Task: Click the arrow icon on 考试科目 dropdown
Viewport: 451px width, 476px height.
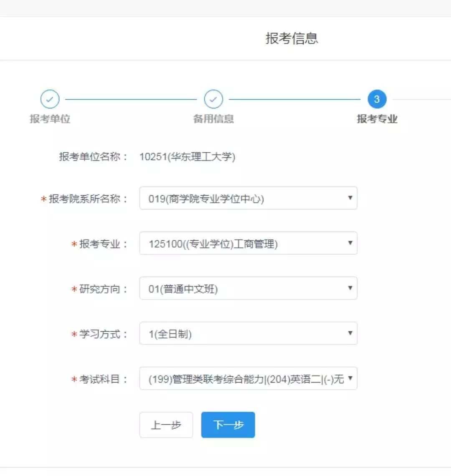Action: 350,378
